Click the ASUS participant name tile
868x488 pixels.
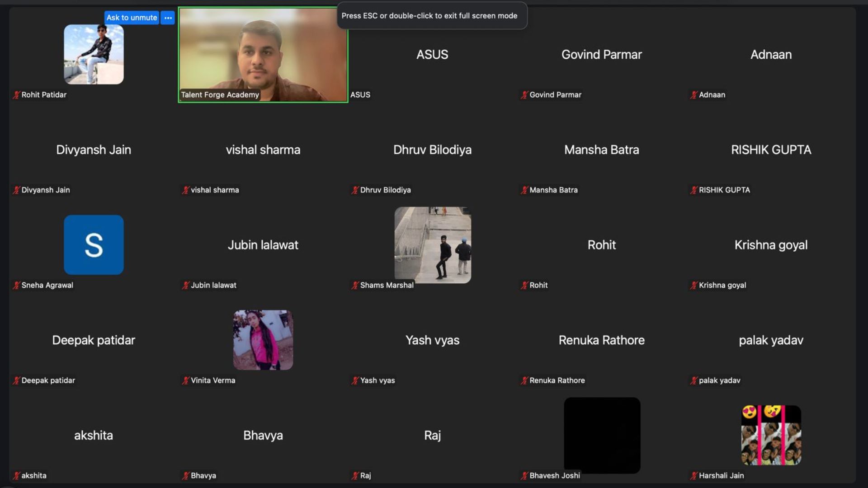pyautogui.click(x=432, y=55)
